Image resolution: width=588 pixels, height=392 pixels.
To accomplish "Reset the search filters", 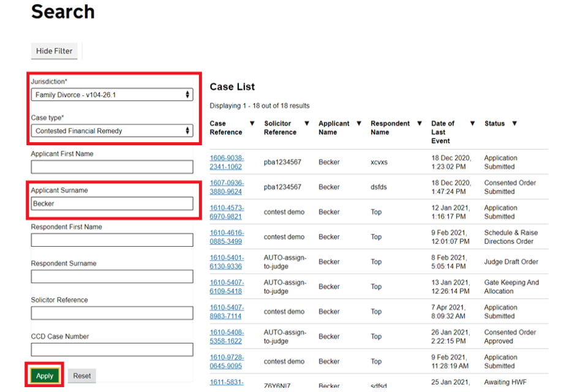I will [x=82, y=376].
